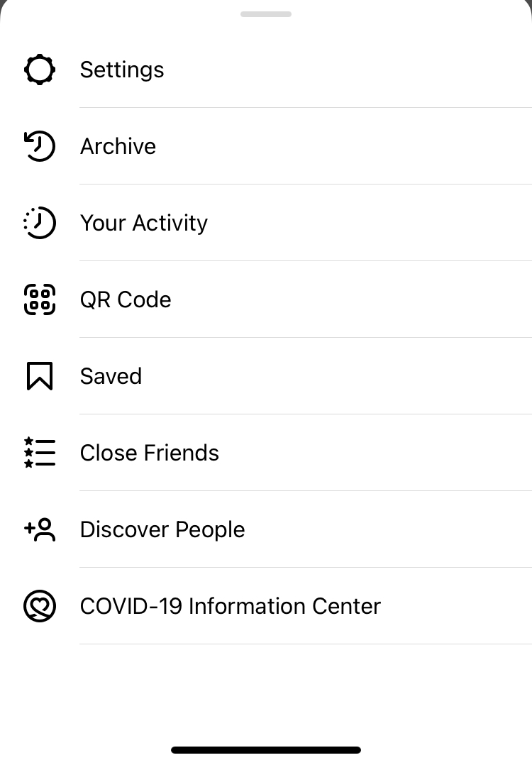Image resolution: width=532 pixels, height=765 pixels.
Task: Tap the Discover People add-person icon
Action: pyautogui.click(x=40, y=529)
